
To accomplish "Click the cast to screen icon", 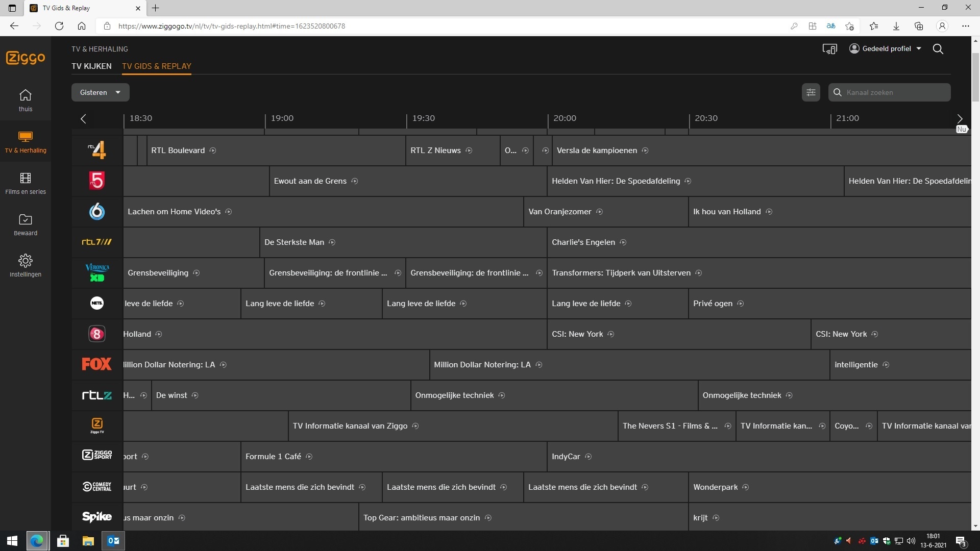I will point(829,49).
